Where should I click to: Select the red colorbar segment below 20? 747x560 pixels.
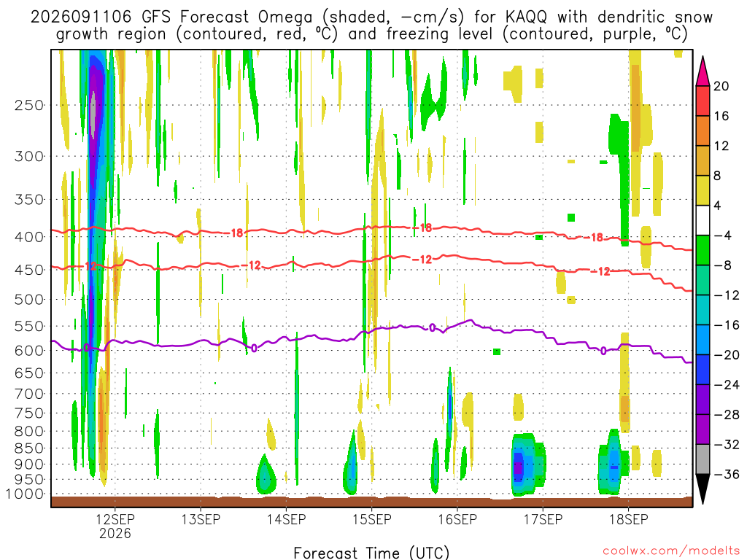pos(703,101)
